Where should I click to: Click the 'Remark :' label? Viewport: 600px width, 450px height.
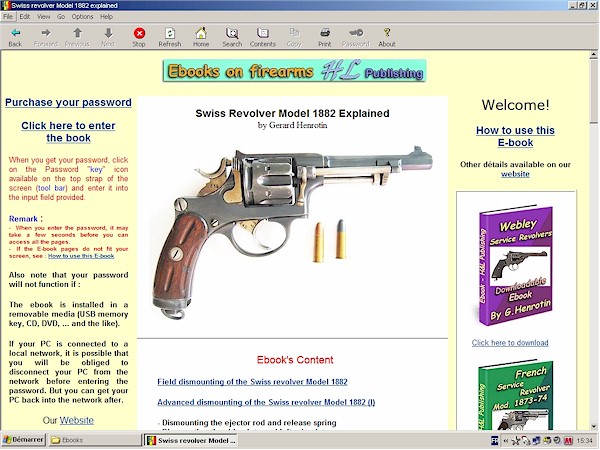26,219
